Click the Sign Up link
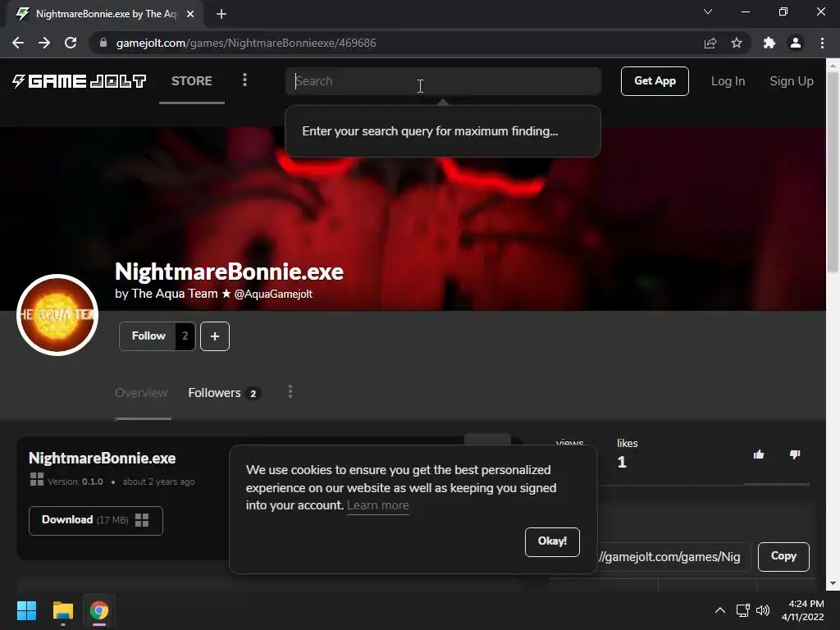The height and width of the screenshot is (630, 840). (x=792, y=81)
